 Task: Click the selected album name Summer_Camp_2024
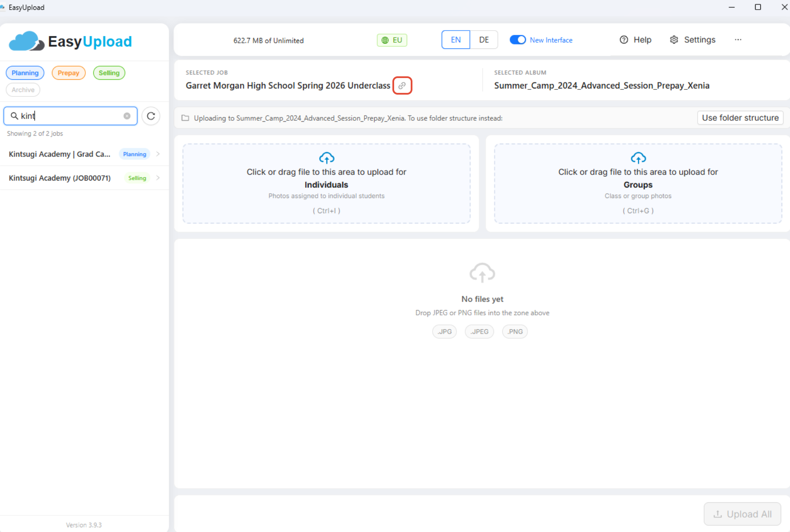tap(602, 85)
